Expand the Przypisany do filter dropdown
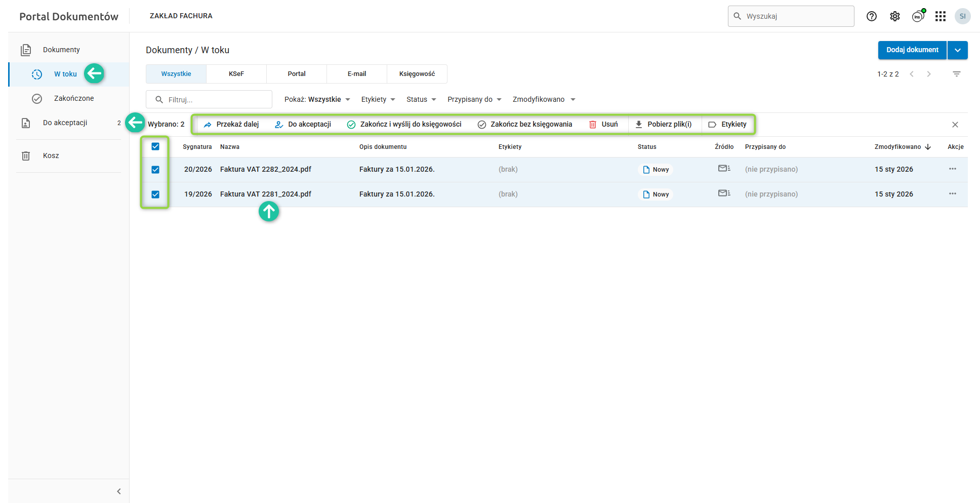The image size is (980, 503). coord(474,99)
